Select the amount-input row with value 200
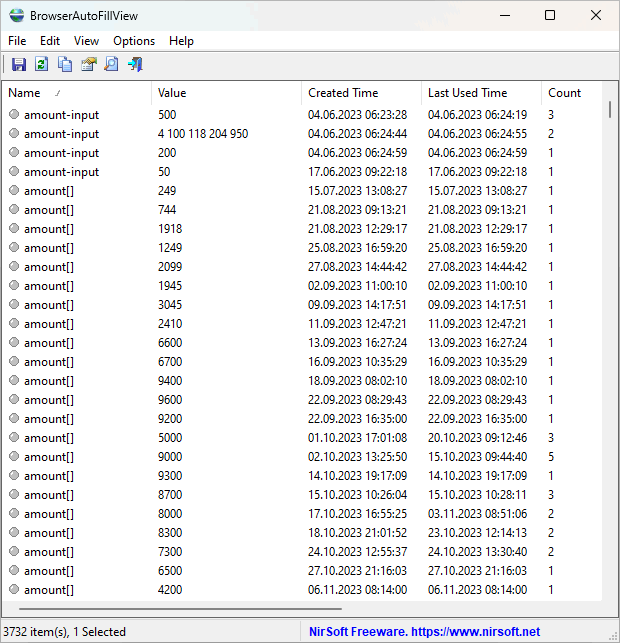Screen dimensions: 620x643 302,153
